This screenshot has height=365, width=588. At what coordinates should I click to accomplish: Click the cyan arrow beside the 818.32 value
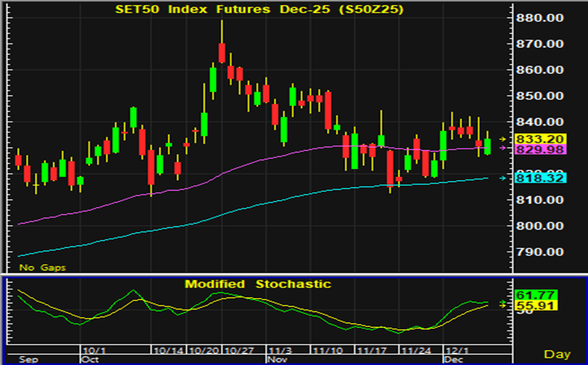[x=503, y=178]
